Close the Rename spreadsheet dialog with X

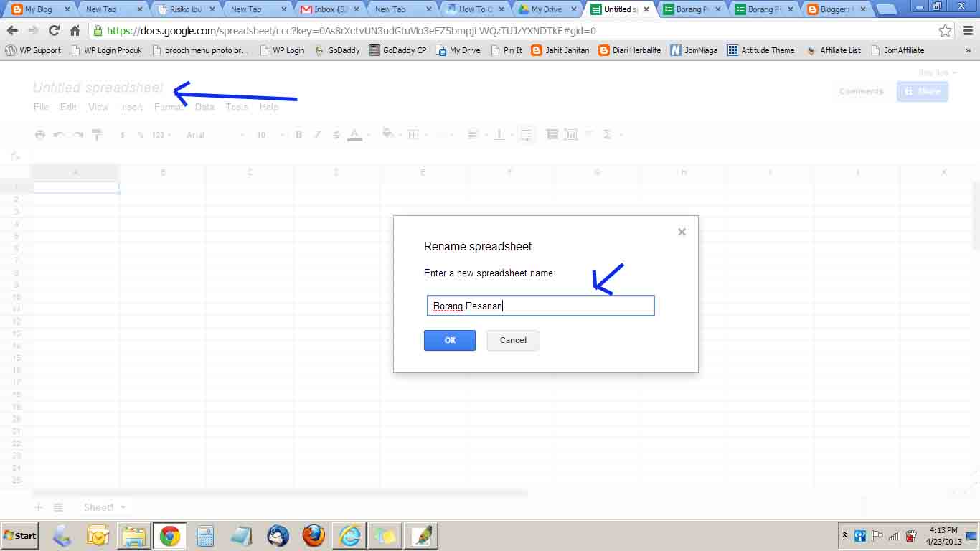pyautogui.click(x=682, y=232)
